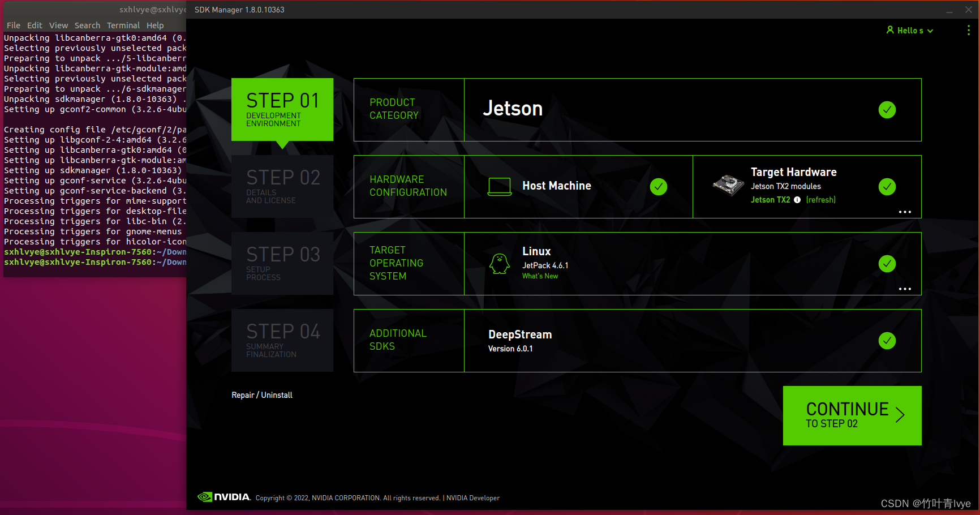Toggle the DeepStream selection checkmark
This screenshot has width=980, height=515.
(887, 341)
